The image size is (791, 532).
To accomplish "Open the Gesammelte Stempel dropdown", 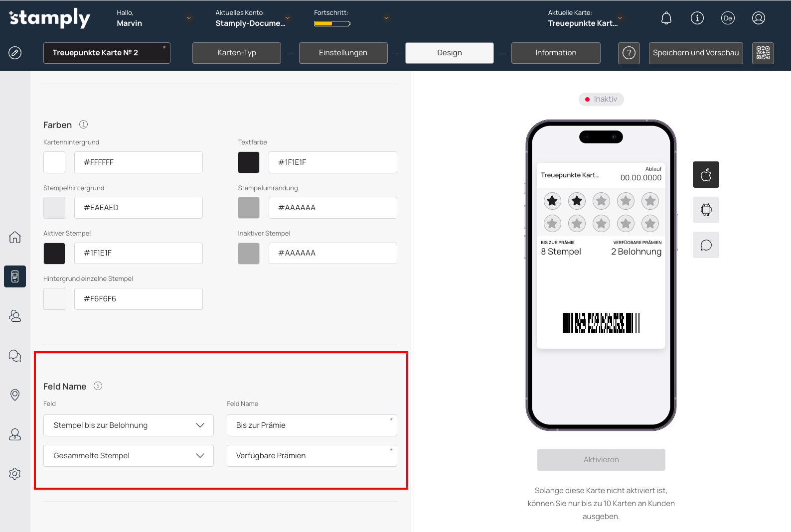I will point(129,456).
